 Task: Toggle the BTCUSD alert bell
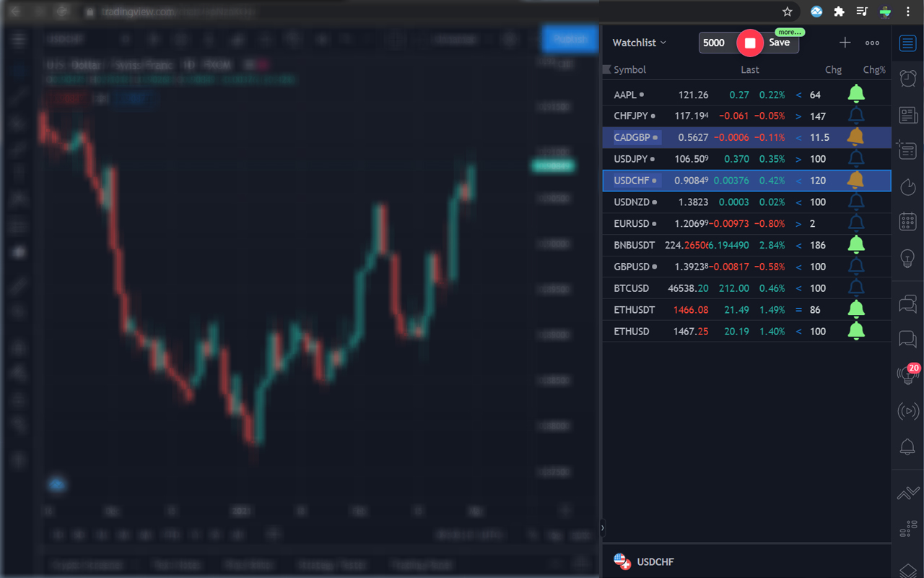coord(856,288)
